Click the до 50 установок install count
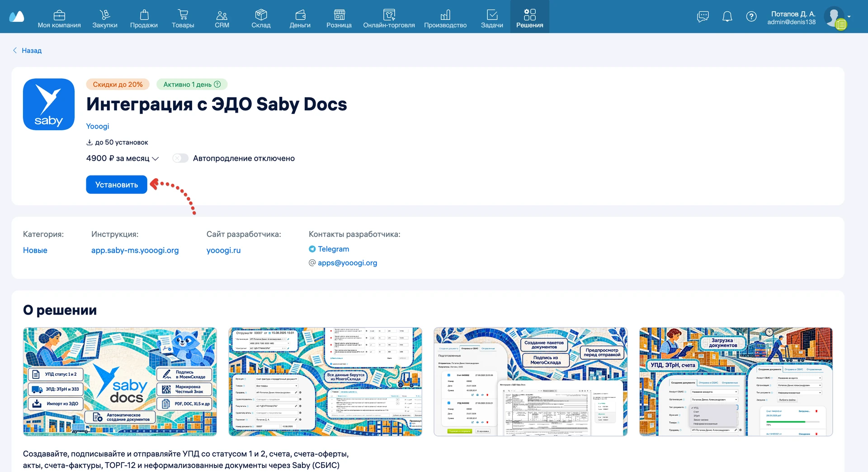Screen dimensions: 868x472 pos(117,142)
